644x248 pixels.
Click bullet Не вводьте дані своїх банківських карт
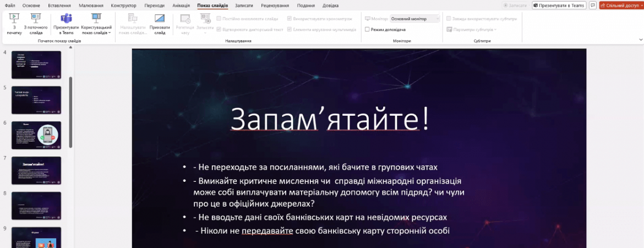(x=320, y=217)
